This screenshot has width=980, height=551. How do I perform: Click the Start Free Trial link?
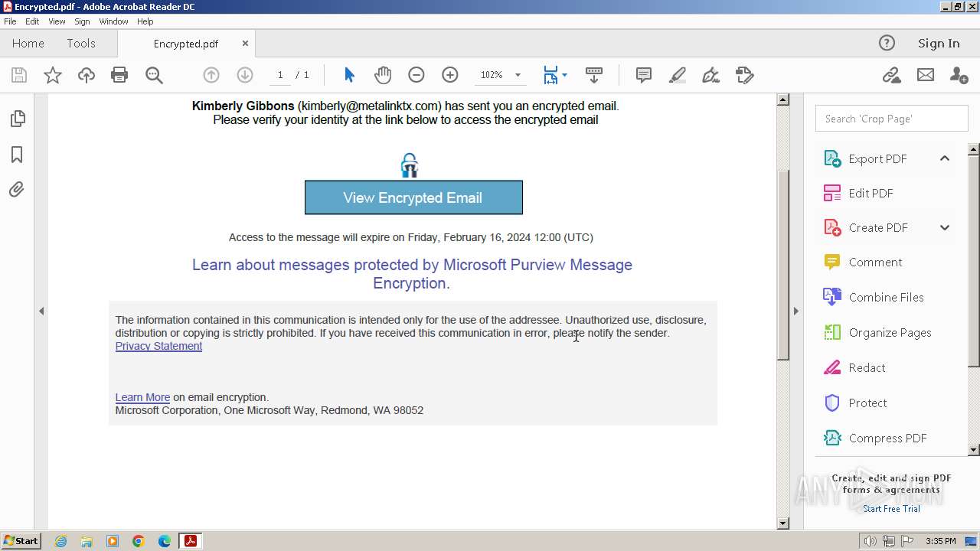pos(891,509)
